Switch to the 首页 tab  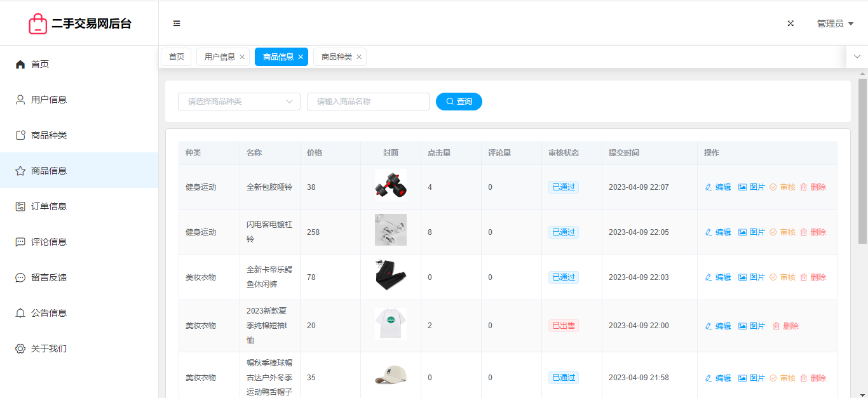pyautogui.click(x=176, y=57)
